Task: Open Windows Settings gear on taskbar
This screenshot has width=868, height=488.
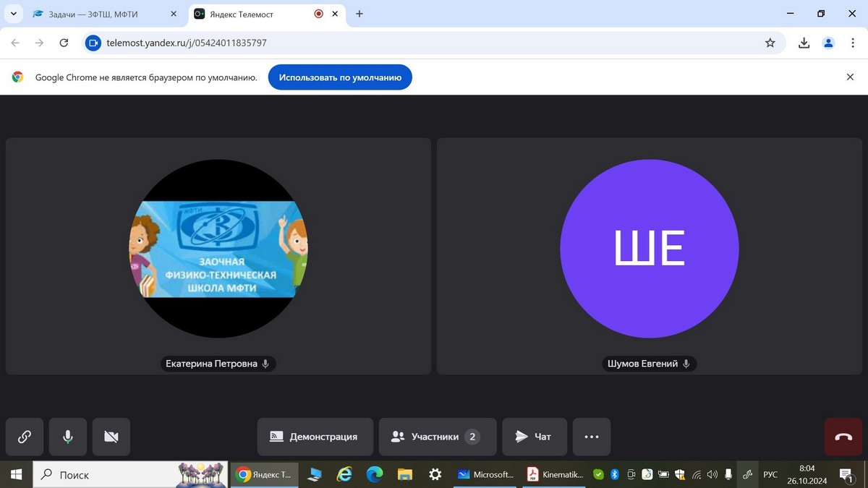Action: (435, 474)
